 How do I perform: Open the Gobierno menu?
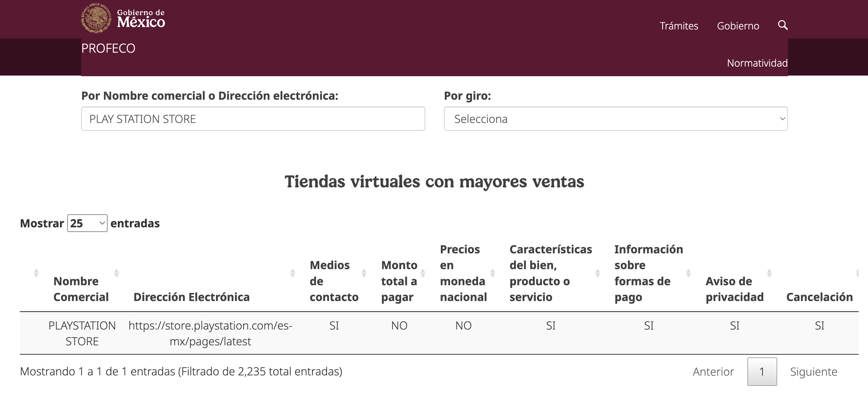(x=738, y=26)
